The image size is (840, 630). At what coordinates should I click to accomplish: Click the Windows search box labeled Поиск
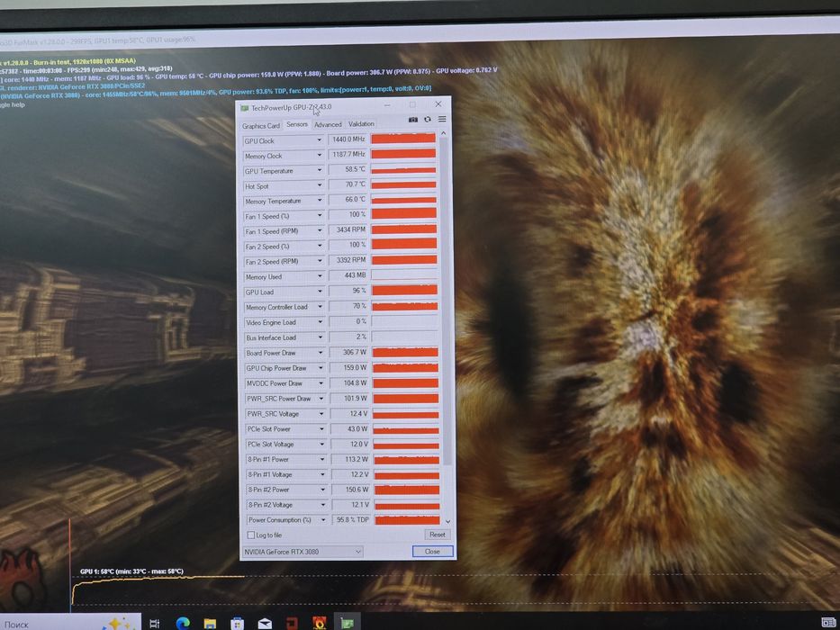click(x=69, y=624)
